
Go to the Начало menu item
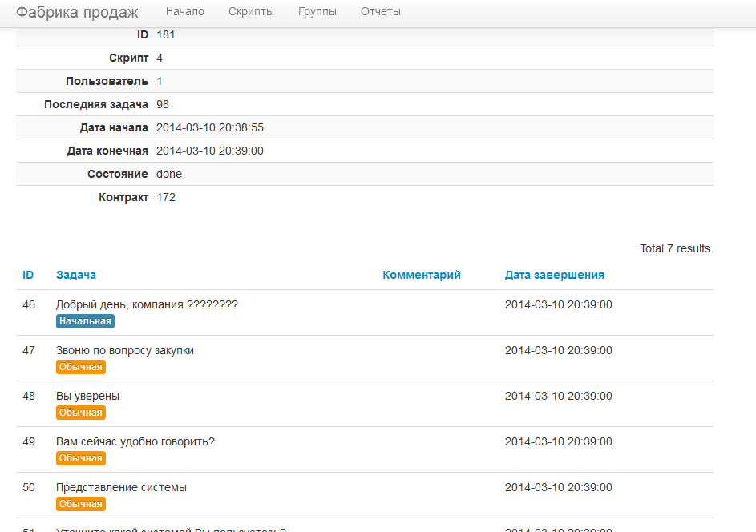pos(185,11)
